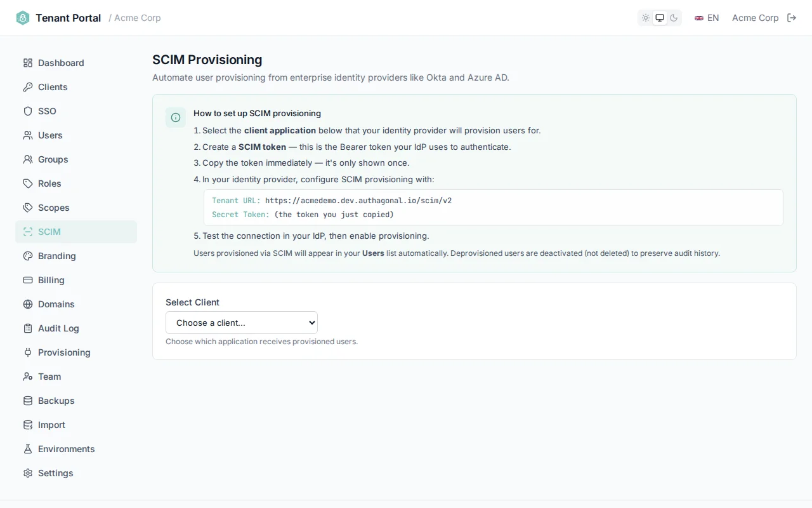Click the Groups icon in sidebar

[x=28, y=159]
